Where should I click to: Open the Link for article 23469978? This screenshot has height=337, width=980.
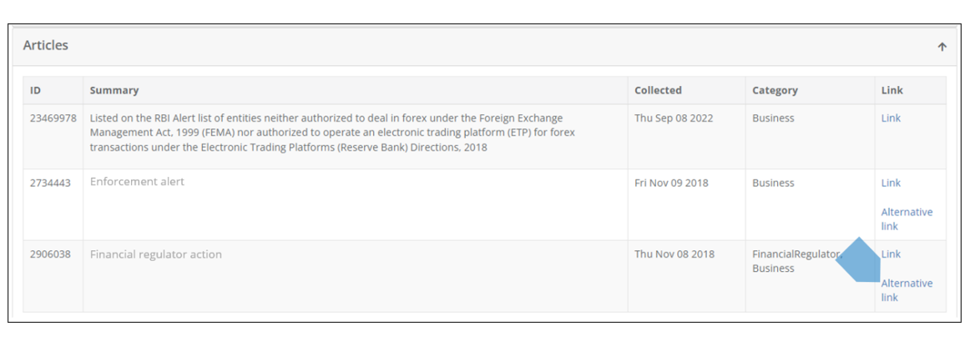(891, 118)
